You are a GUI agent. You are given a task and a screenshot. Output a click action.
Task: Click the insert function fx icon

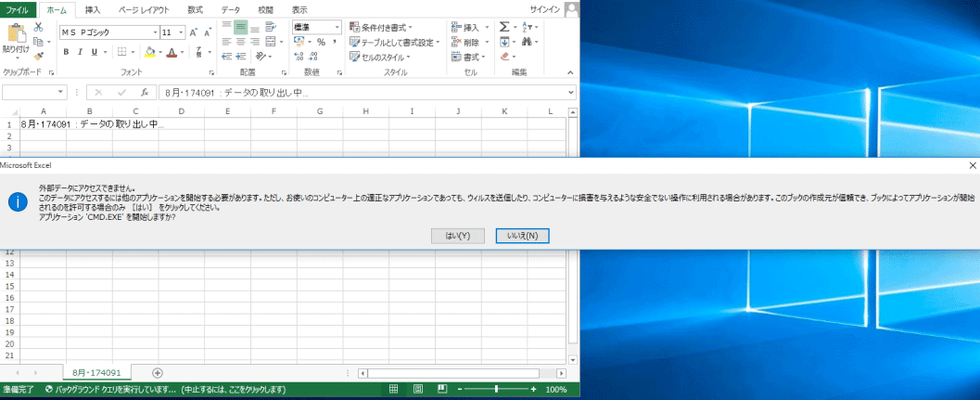pos(145,93)
